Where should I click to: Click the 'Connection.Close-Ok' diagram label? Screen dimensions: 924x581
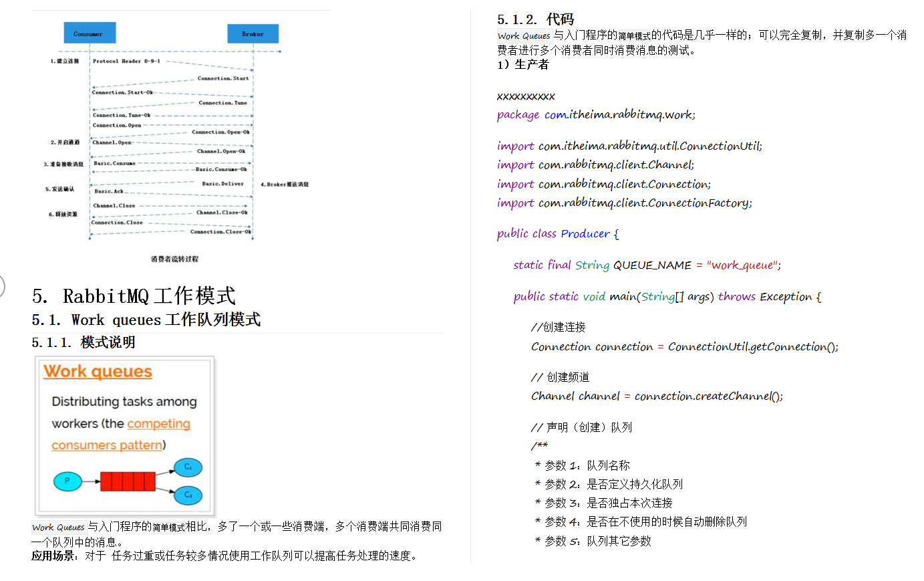tap(221, 232)
